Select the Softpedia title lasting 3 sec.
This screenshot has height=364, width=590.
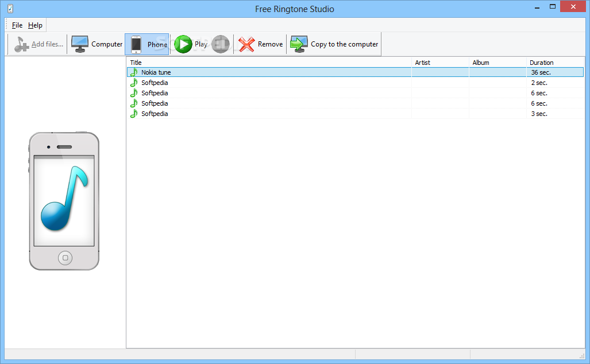(x=155, y=114)
